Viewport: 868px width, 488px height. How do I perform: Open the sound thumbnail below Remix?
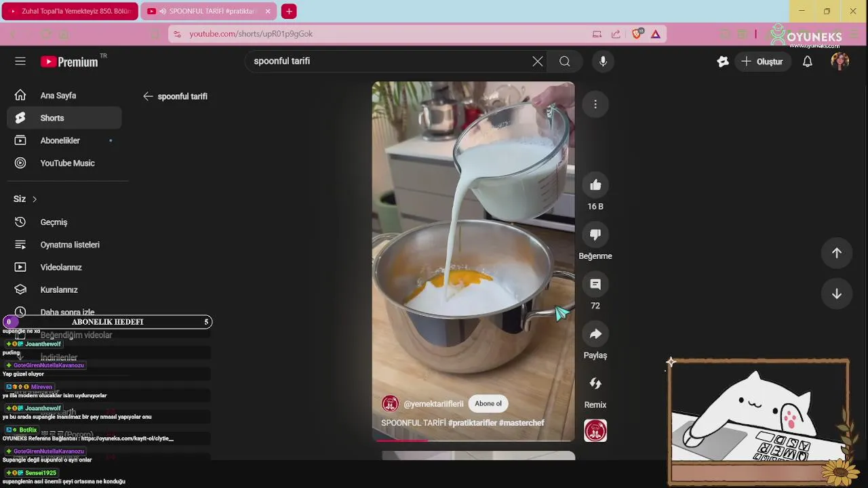595,431
